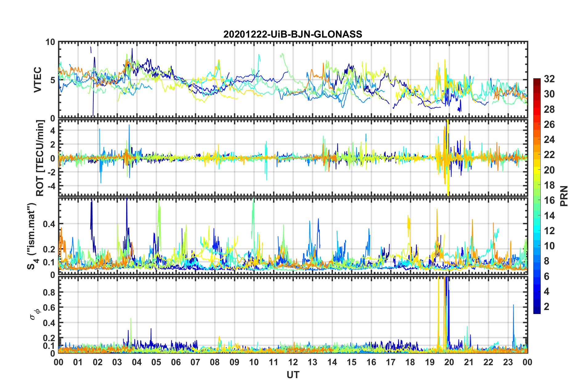Click the S4 ("ism.mat") axis label
The width and height of the screenshot is (586, 392).
tap(32, 236)
